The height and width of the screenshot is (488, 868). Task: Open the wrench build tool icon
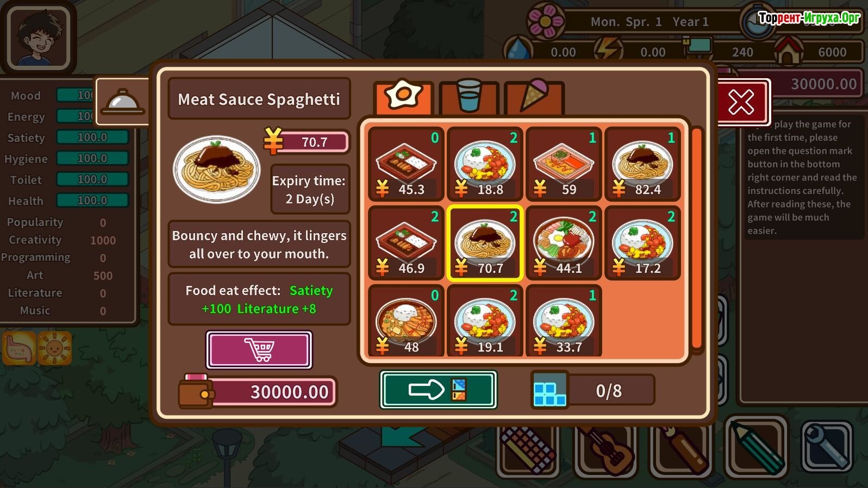point(827,446)
